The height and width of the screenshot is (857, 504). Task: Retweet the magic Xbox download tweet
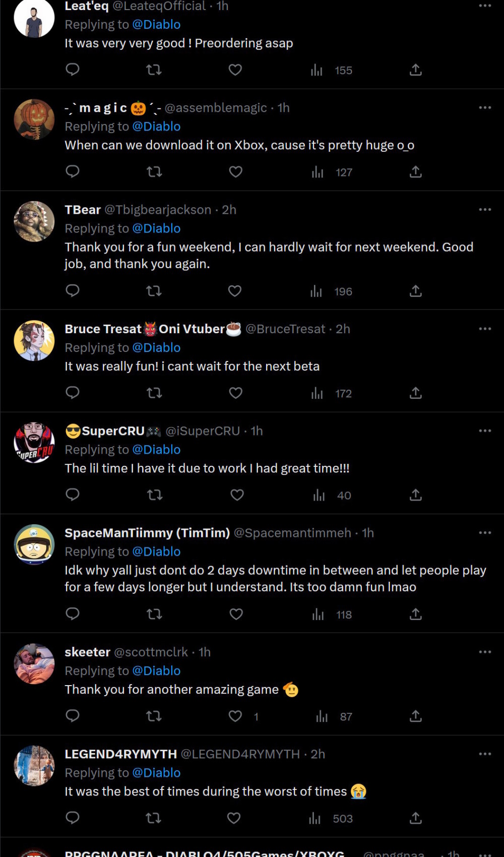point(154,172)
